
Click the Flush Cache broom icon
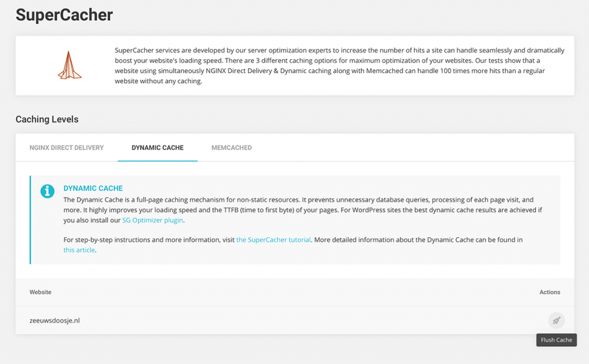point(556,320)
